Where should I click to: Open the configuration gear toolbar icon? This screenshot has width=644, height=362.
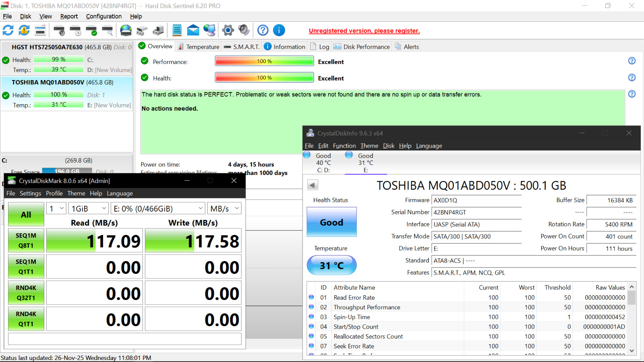click(x=228, y=30)
